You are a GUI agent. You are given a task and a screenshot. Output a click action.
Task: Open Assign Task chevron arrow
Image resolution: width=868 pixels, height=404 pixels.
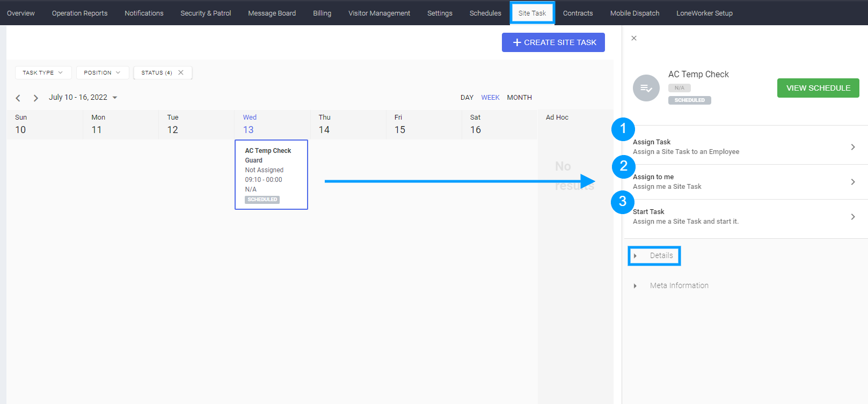coord(853,147)
